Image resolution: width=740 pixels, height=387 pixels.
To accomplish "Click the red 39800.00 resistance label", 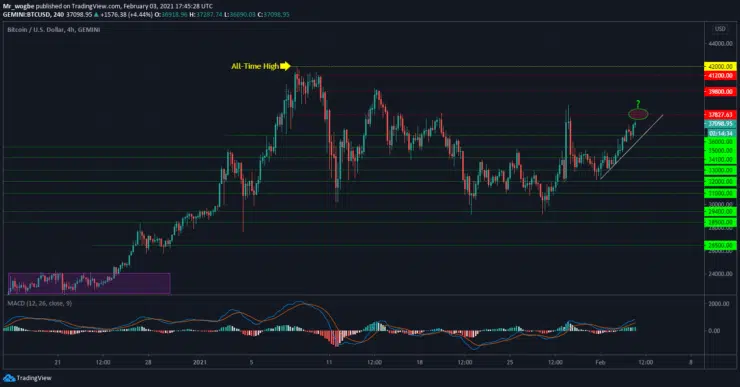I will [720, 92].
